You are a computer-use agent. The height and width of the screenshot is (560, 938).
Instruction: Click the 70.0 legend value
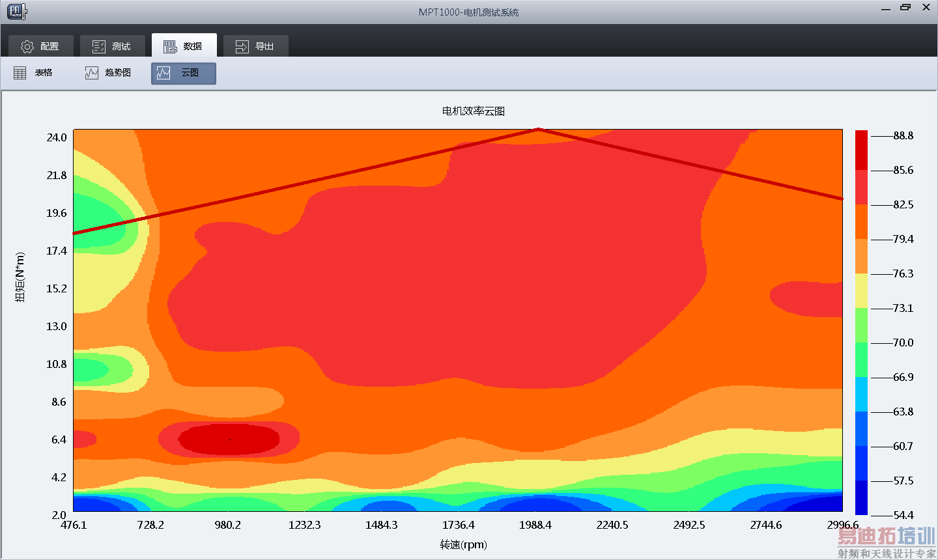903,343
